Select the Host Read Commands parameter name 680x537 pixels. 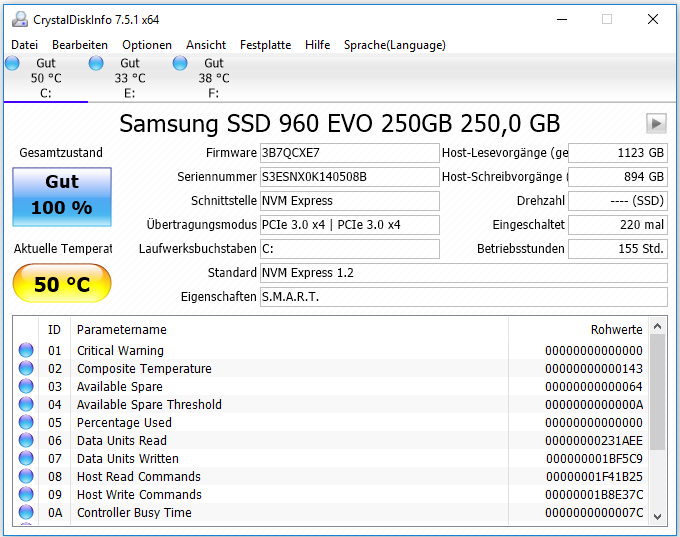[139, 477]
